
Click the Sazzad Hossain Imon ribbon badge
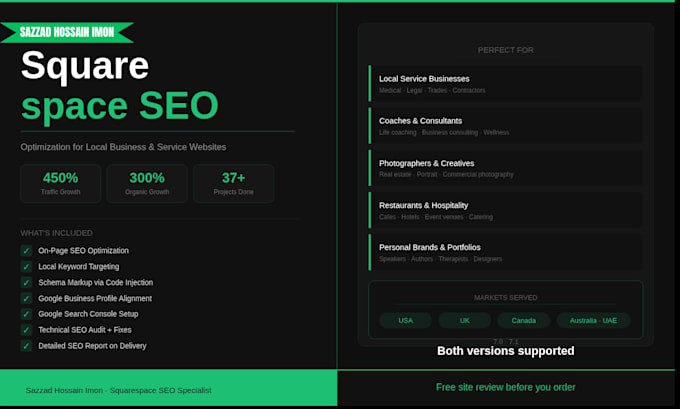(x=67, y=32)
